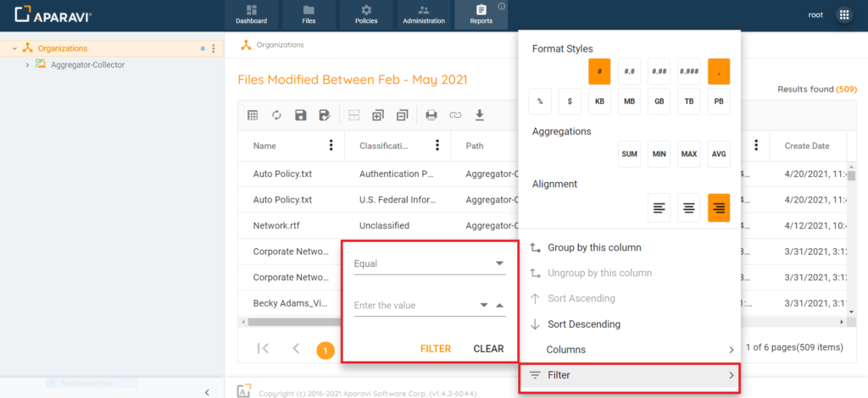Select MIN aggregation
The width and height of the screenshot is (868, 398).
click(659, 153)
